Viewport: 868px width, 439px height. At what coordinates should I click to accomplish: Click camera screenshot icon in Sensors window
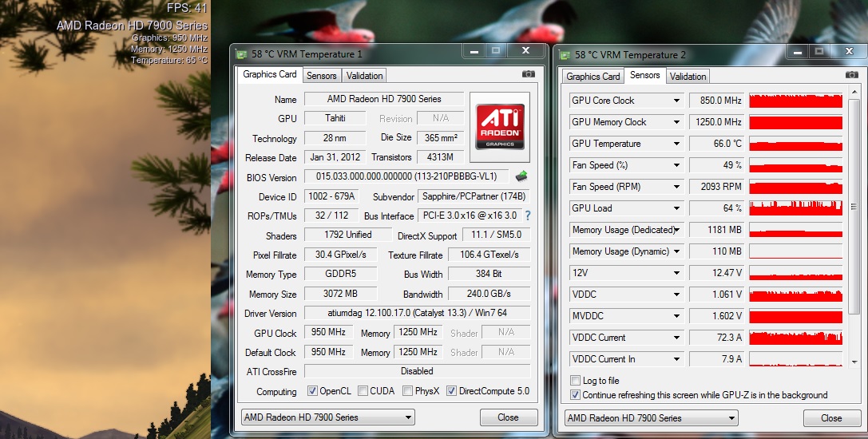point(851,75)
